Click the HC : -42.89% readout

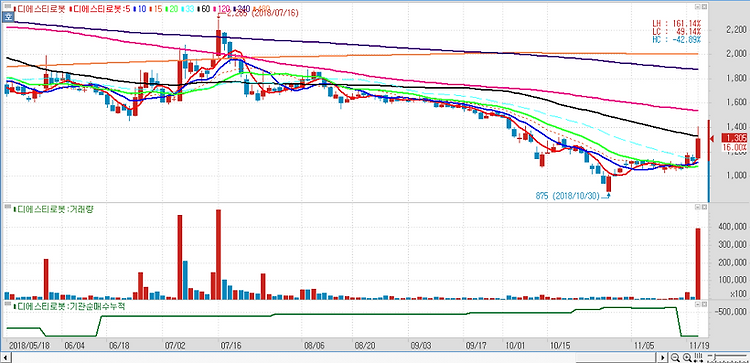(677, 39)
